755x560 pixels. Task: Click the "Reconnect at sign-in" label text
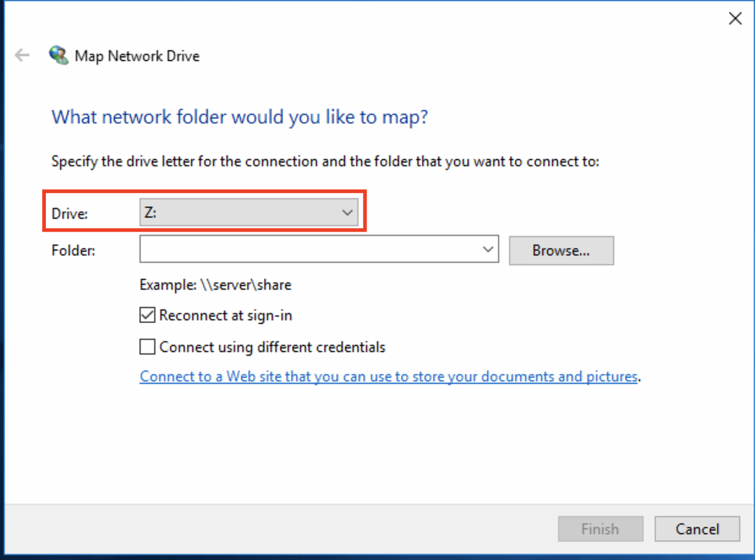[226, 315]
